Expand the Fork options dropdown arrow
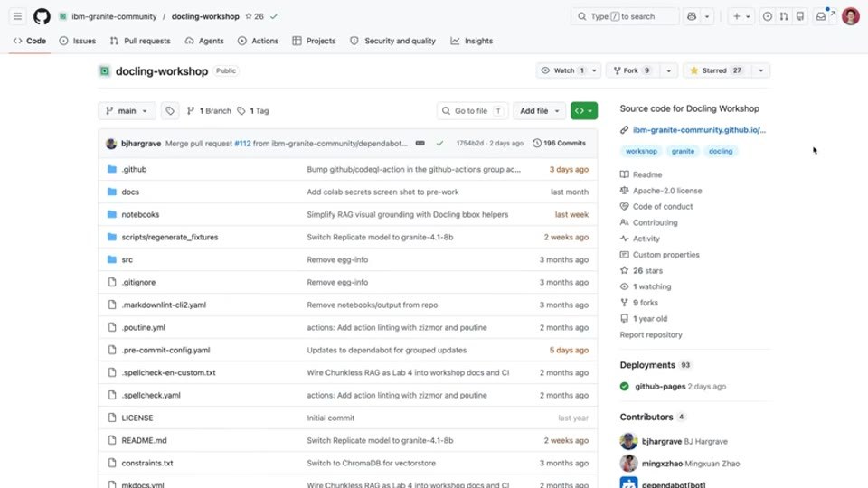This screenshot has height=488, width=868. pyautogui.click(x=669, y=70)
